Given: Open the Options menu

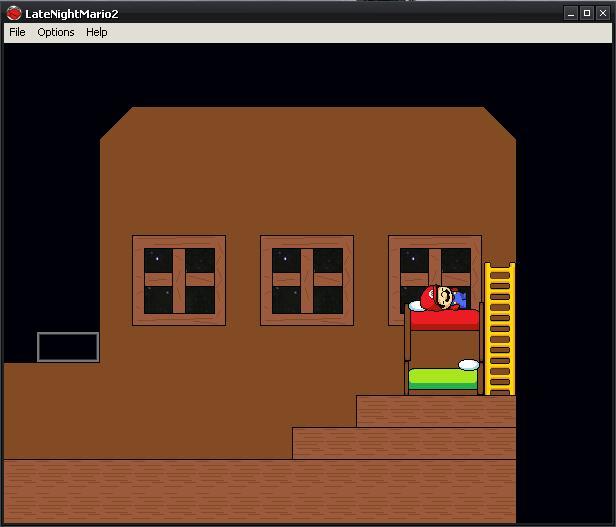Looking at the screenshot, I should [56, 32].
